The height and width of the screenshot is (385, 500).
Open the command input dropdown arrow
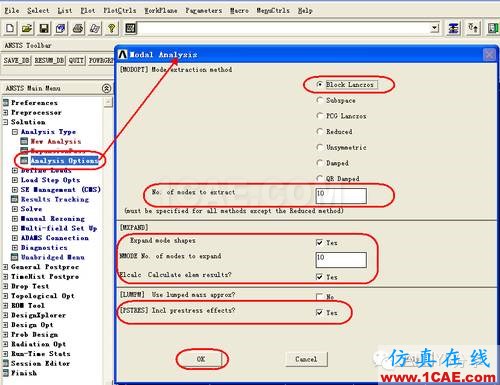pos(434,28)
